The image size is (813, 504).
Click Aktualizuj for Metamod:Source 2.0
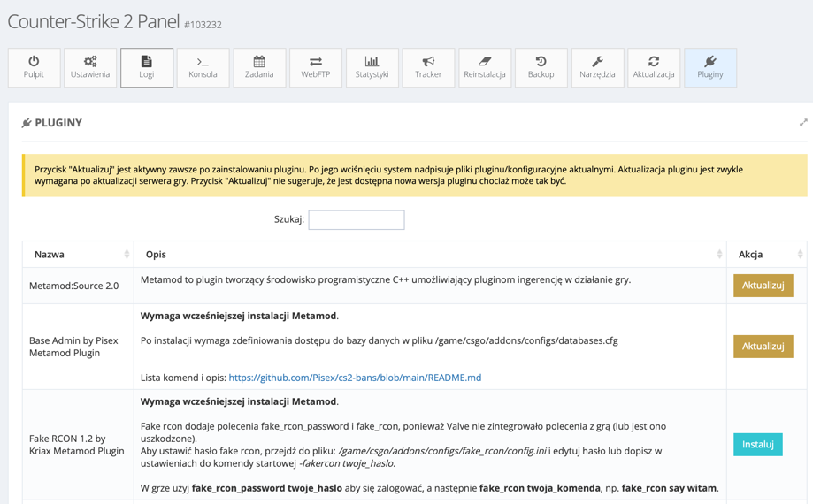tap(763, 286)
